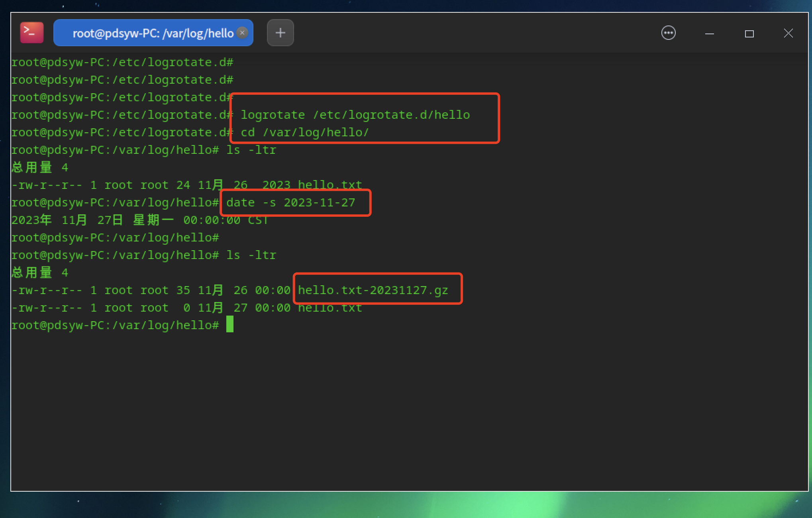Screen dimensions: 812x518
Task: Click the second 'ls -ltr' command
Action: pyautogui.click(x=251, y=255)
